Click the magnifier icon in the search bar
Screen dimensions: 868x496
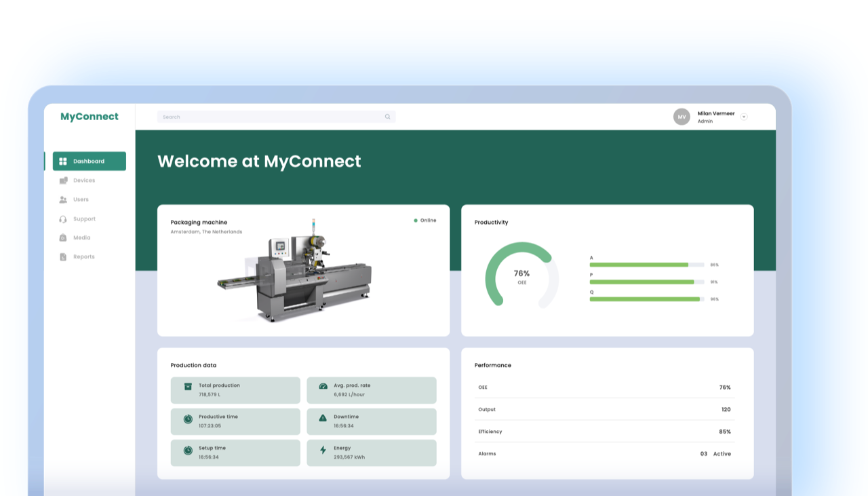(387, 116)
